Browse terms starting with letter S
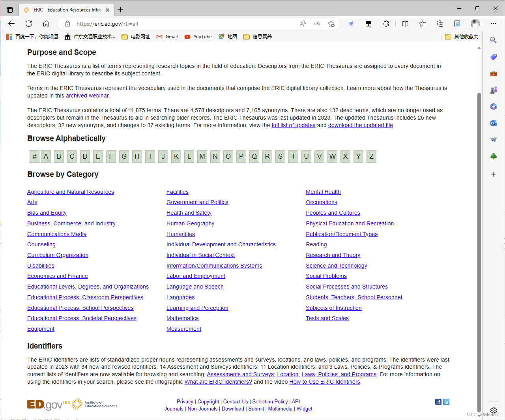 coord(280,156)
